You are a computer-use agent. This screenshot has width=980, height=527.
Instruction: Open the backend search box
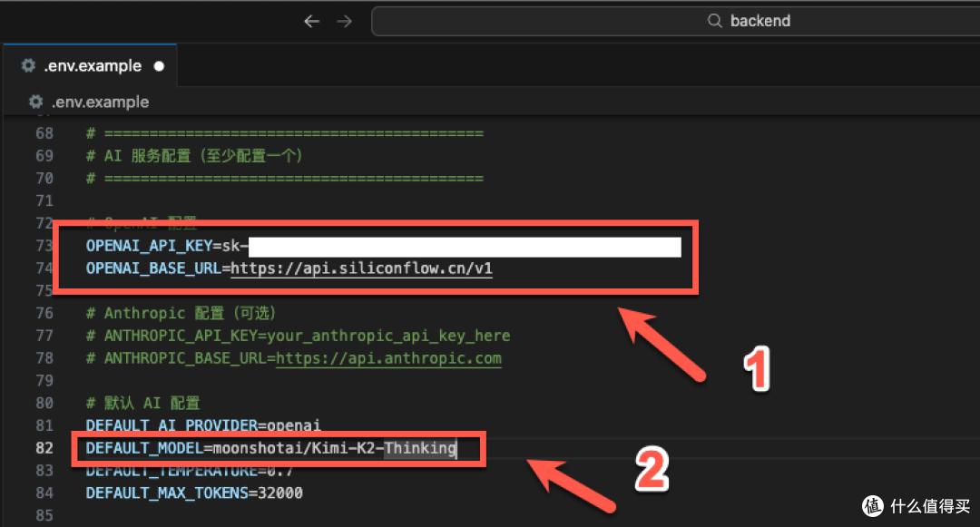coord(676,21)
